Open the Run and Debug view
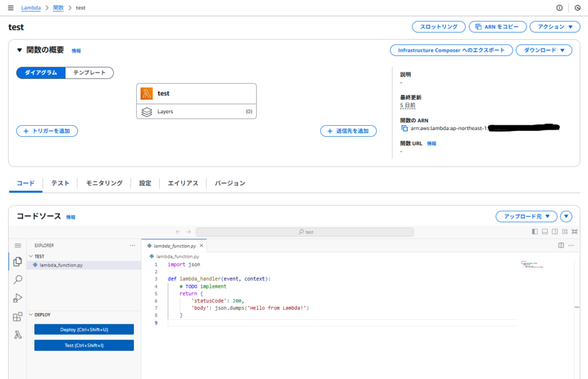The height and width of the screenshot is (379, 588). click(x=18, y=298)
